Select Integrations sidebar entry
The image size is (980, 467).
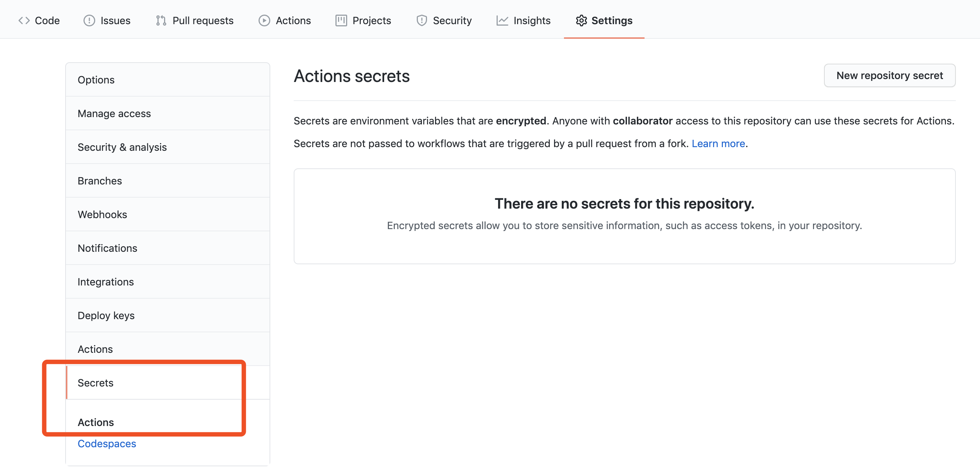pos(106,282)
